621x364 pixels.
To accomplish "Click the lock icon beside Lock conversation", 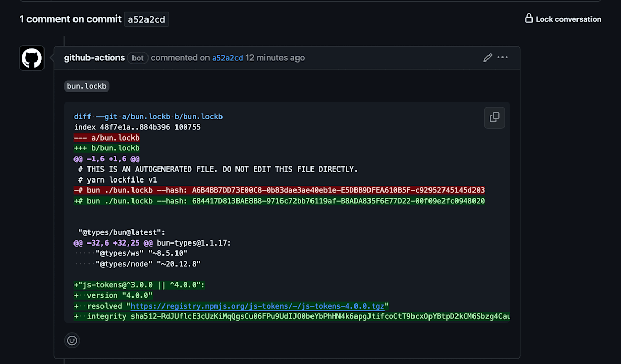I will pyautogui.click(x=529, y=19).
